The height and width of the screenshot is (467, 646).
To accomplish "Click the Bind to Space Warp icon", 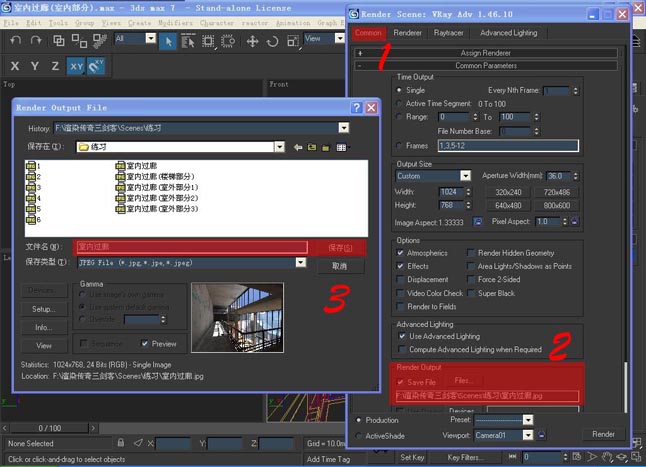I will pos(100,40).
